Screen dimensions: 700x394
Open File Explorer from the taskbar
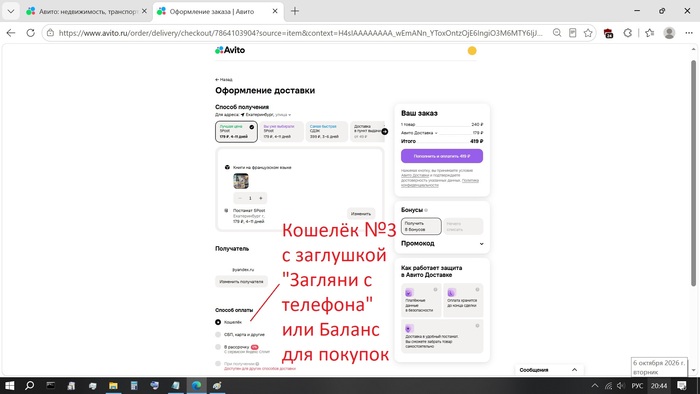[x=113, y=386]
